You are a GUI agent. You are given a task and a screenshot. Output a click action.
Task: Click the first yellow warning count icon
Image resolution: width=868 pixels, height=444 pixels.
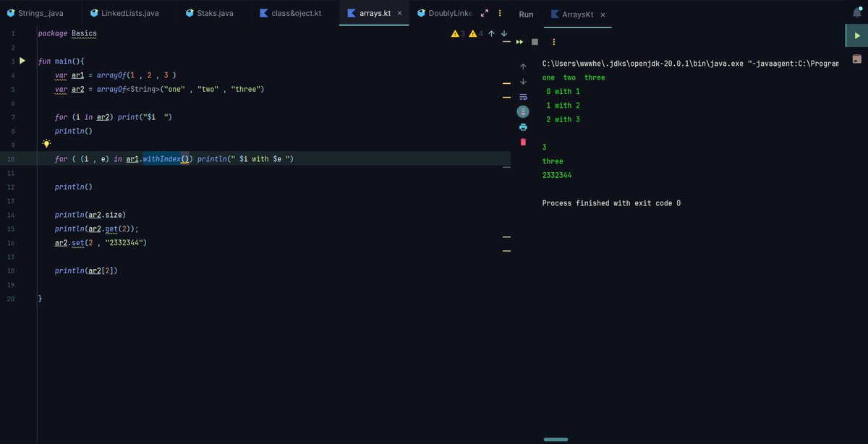click(455, 33)
